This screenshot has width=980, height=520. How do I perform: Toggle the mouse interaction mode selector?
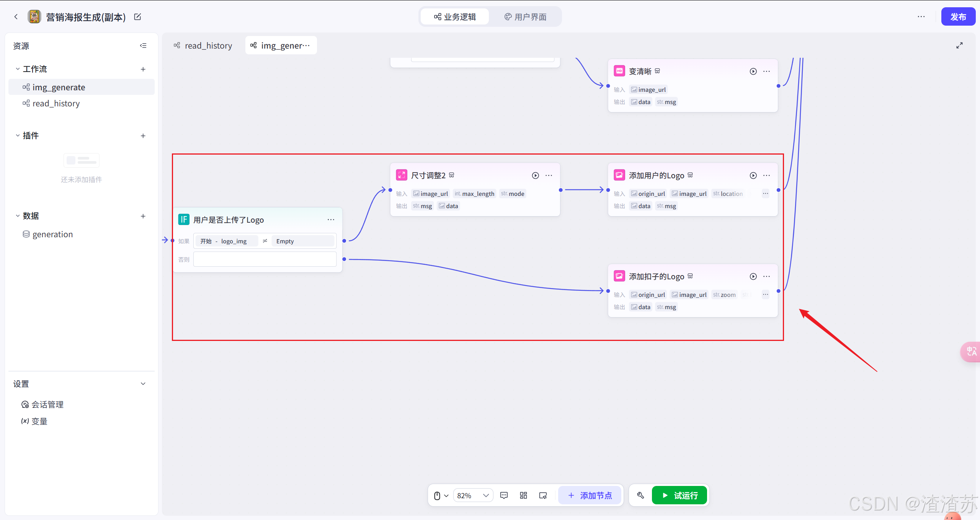(441, 496)
